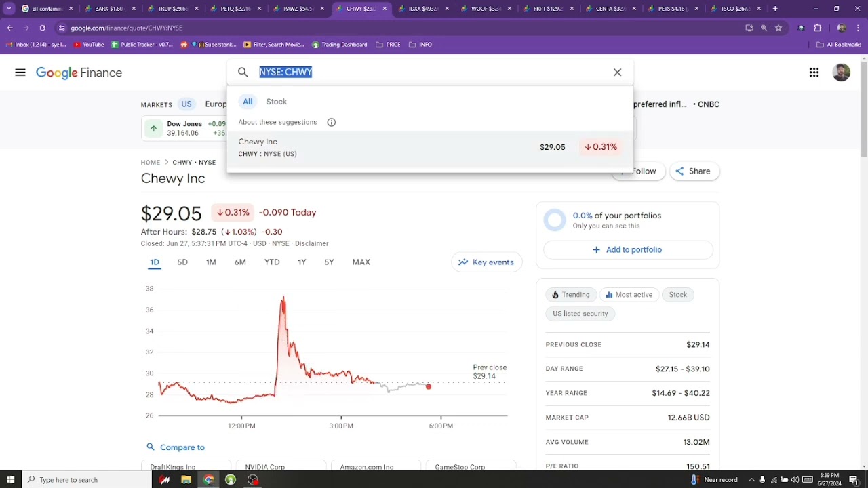Show hidden system tray icons
This screenshot has height=488, width=868.
751,479
